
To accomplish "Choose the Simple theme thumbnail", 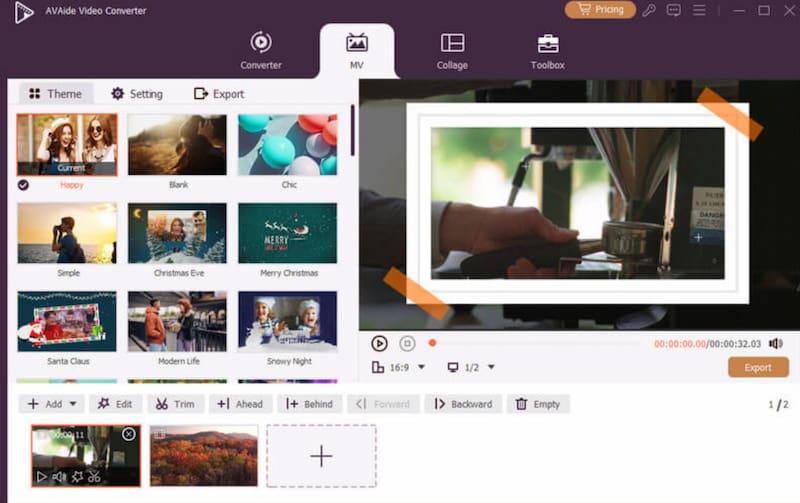I will 67,233.
